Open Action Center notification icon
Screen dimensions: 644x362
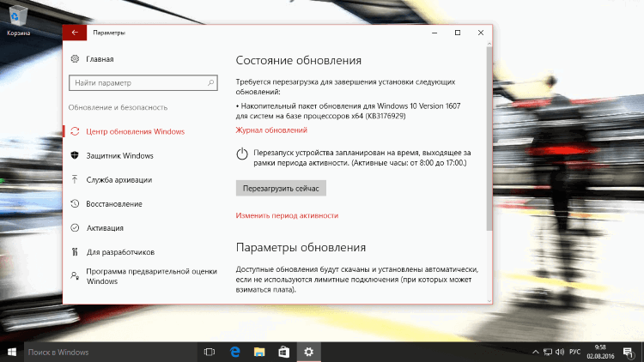coord(629,353)
